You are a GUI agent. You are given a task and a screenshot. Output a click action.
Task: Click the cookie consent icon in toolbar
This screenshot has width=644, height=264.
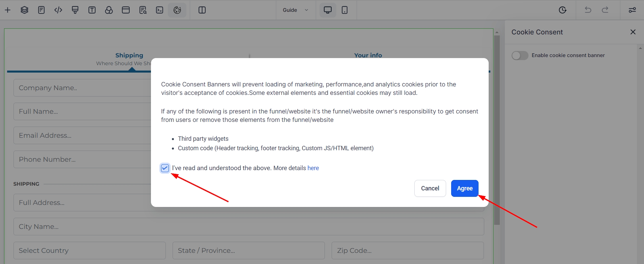(177, 10)
